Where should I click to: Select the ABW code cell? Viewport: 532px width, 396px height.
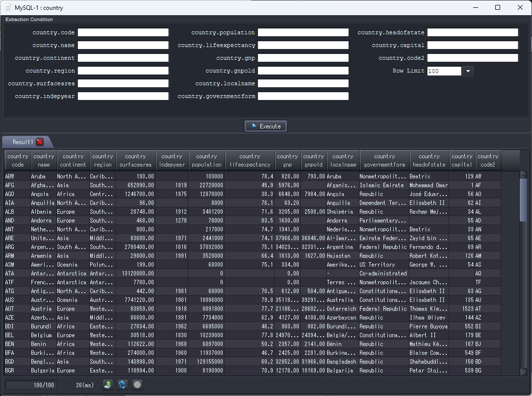pyautogui.click(x=17, y=176)
